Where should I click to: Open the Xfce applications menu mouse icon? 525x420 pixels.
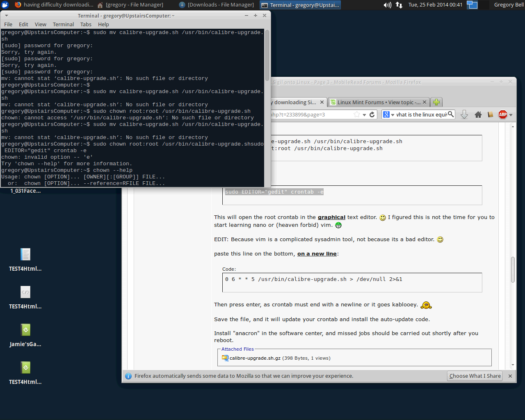pyautogui.click(x=5, y=5)
